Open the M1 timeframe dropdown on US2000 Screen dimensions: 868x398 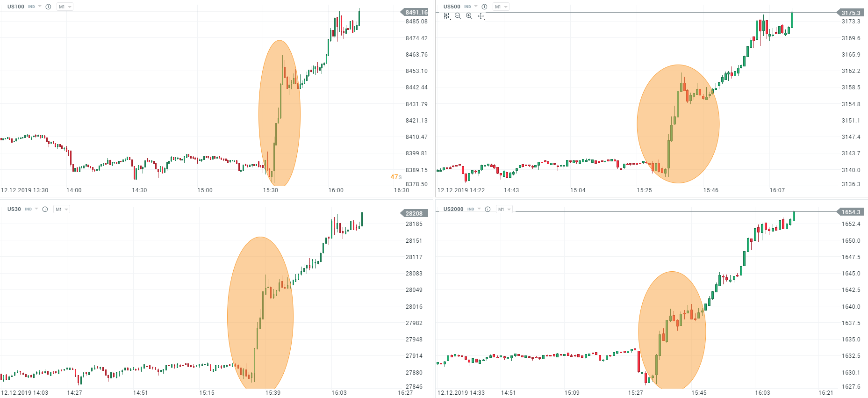[504, 209]
